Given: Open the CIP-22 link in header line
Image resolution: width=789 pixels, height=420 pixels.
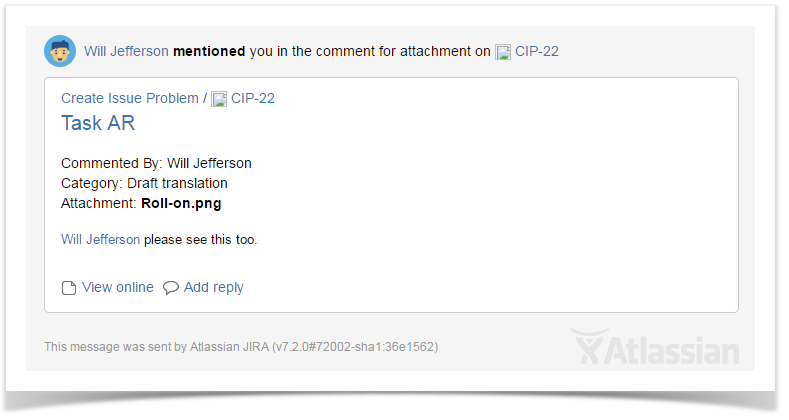Looking at the screenshot, I should click(x=537, y=51).
